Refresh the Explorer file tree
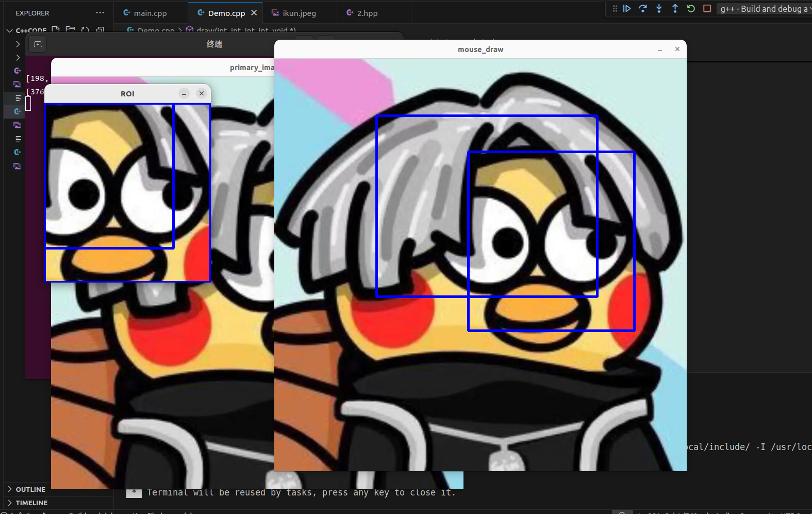 click(85, 30)
